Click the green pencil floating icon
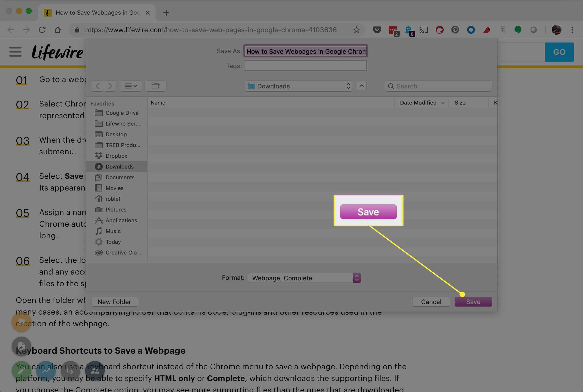 (x=22, y=371)
